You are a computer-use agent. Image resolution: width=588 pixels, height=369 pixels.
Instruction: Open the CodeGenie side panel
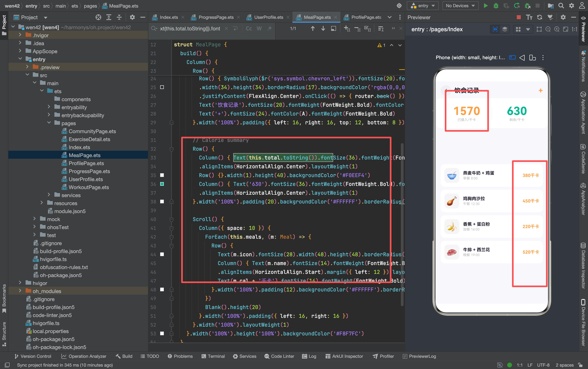point(584,159)
